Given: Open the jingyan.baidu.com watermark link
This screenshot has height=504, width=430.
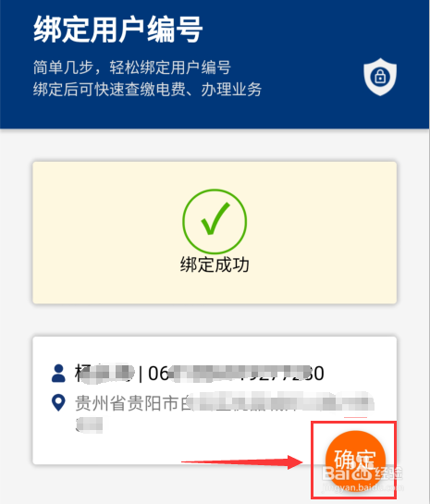Looking at the screenshot, I should [362, 487].
